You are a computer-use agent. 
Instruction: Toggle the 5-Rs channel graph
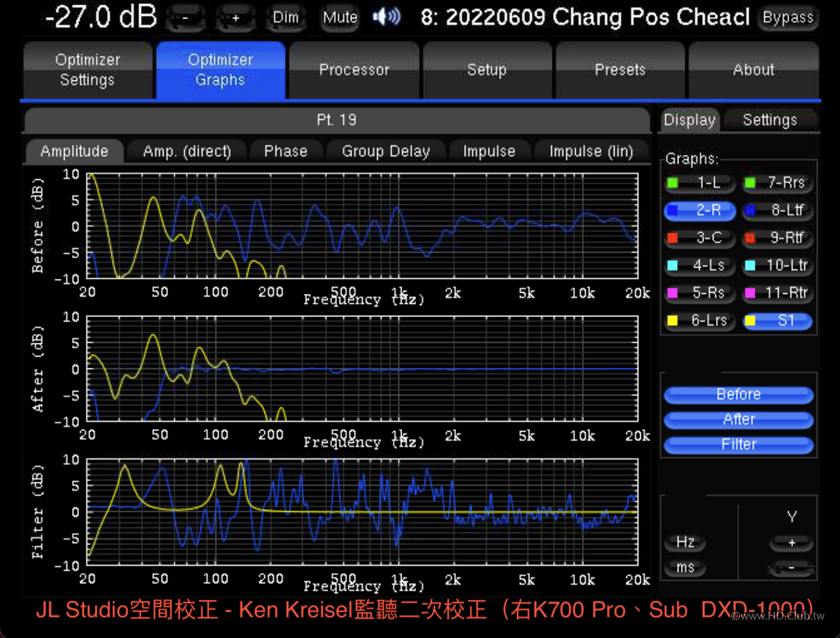click(x=700, y=293)
